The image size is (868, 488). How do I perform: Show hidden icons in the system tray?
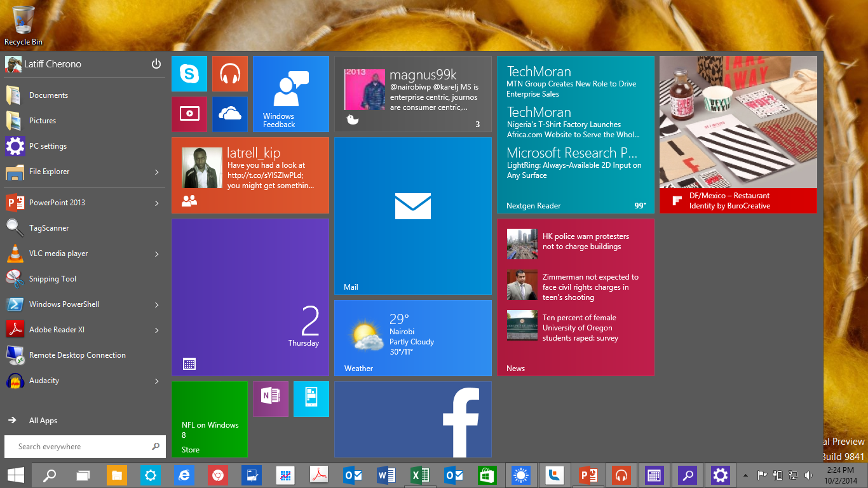click(745, 475)
